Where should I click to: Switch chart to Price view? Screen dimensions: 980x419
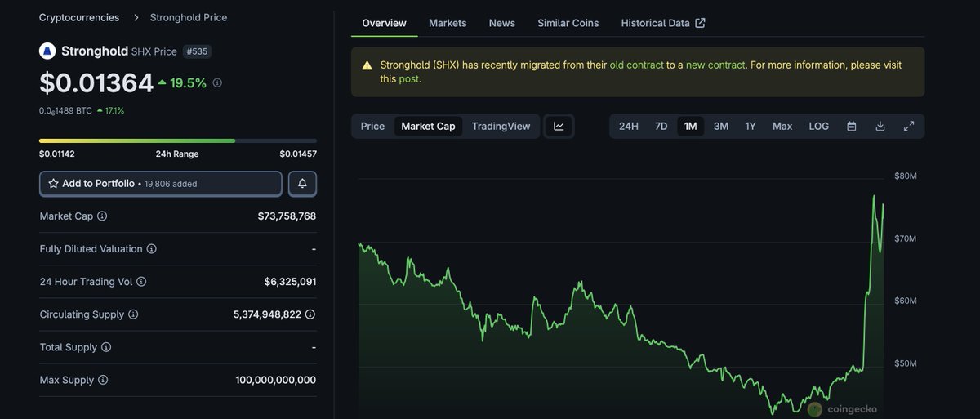tap(372, 126)
